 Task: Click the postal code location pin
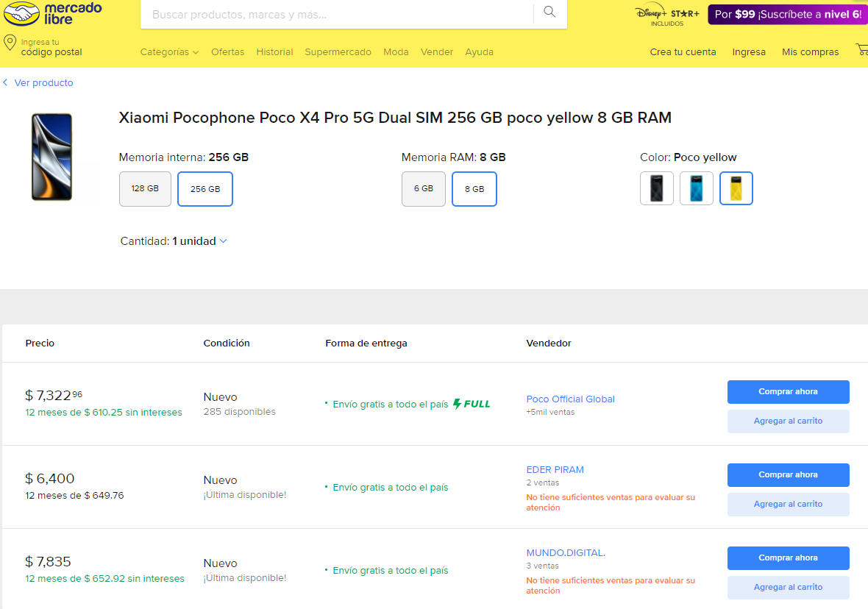[10, 43]
